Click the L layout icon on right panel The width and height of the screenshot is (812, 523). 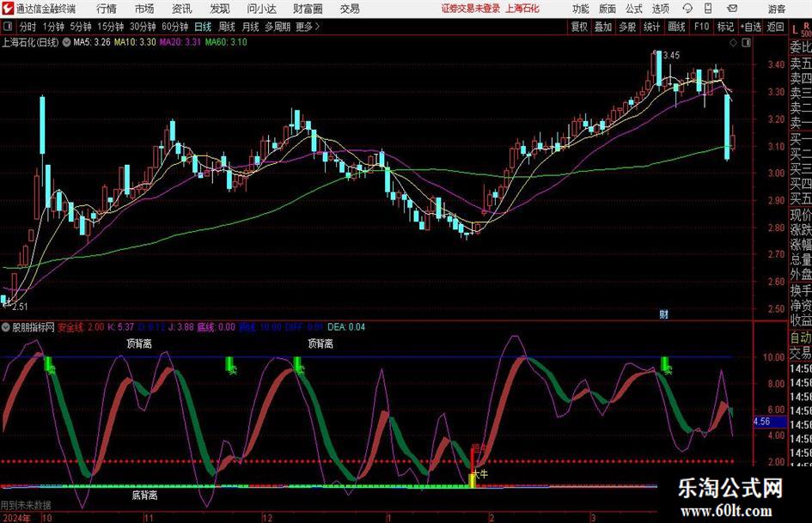(795, 31)
